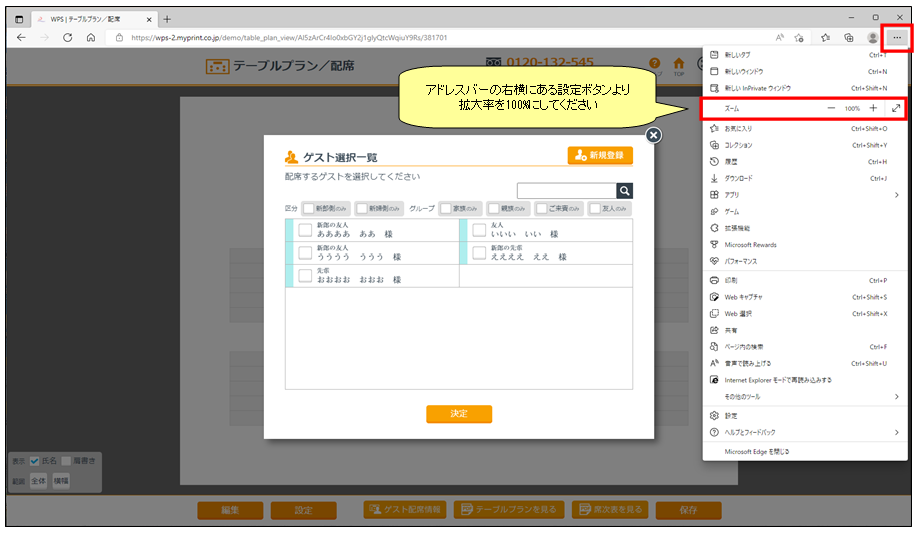Check the guest ああああ ああ 様
The height and width of the screenshot is (542, 919).
click(x=305, y=230)
